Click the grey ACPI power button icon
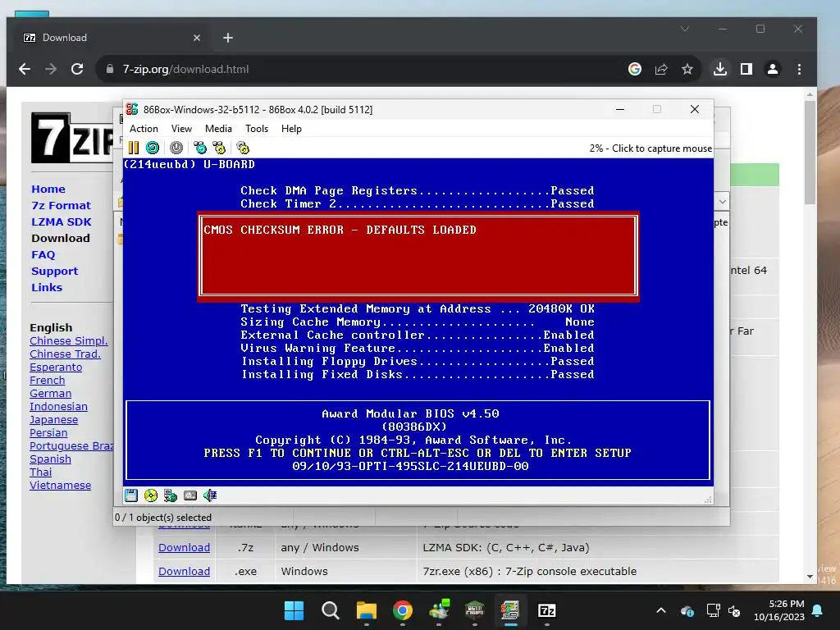The width and height of the screenshot is (840, 630). click(x=176, y=148)
